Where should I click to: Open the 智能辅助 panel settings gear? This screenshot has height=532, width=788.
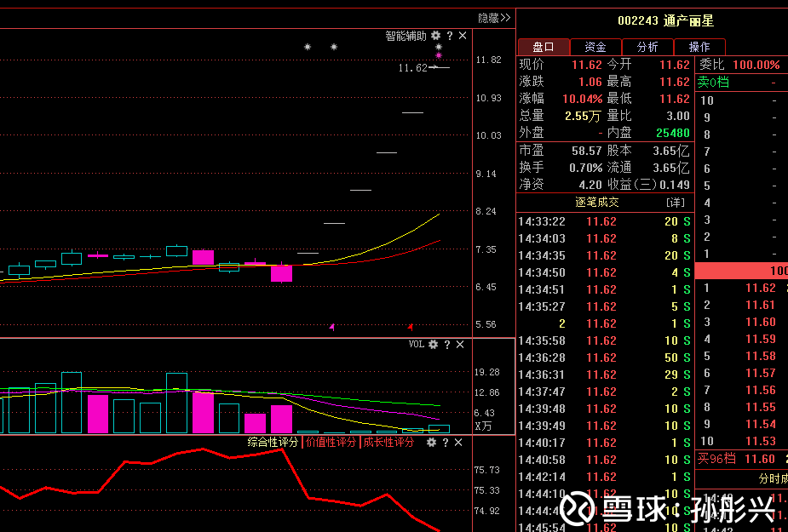pos(436,36)
